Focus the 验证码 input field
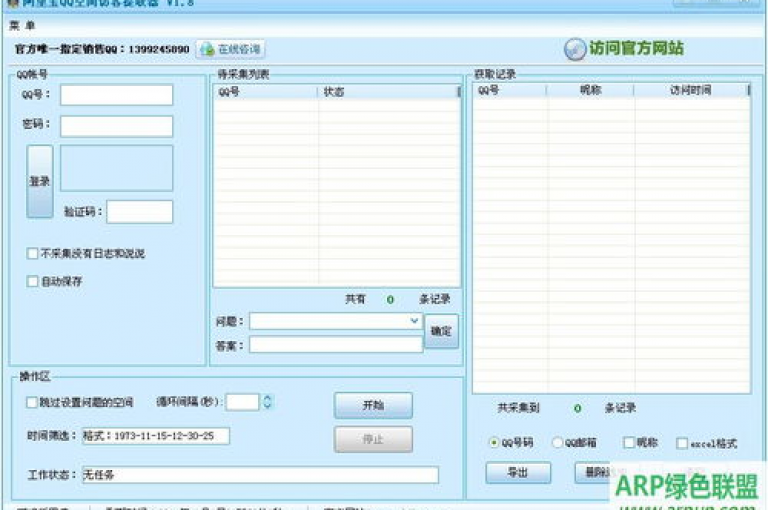Viewport: 768px width, 510px height. point(140,212)
